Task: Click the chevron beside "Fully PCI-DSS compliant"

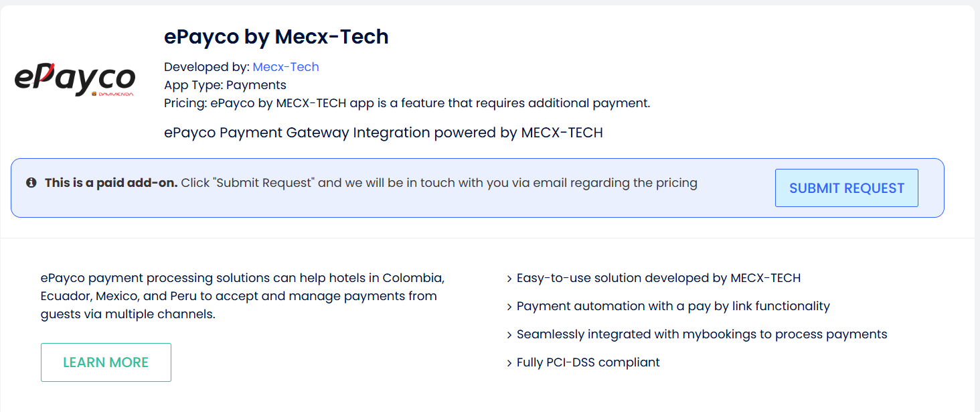Action: click(x=509, y=363)
